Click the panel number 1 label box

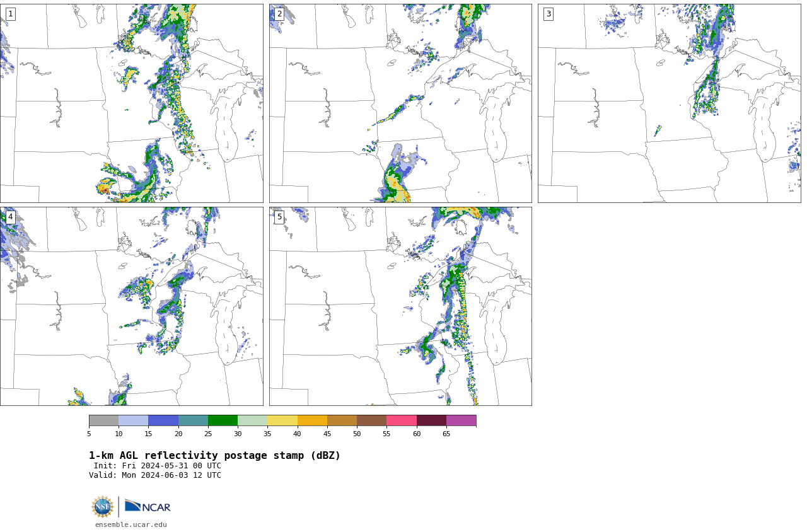click(10, 14)
